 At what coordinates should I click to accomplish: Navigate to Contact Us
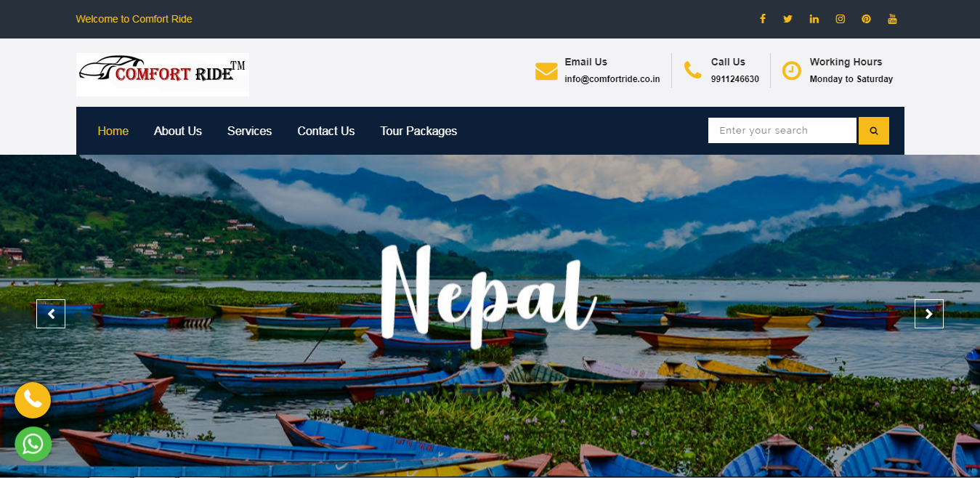(x=326, y=131)
